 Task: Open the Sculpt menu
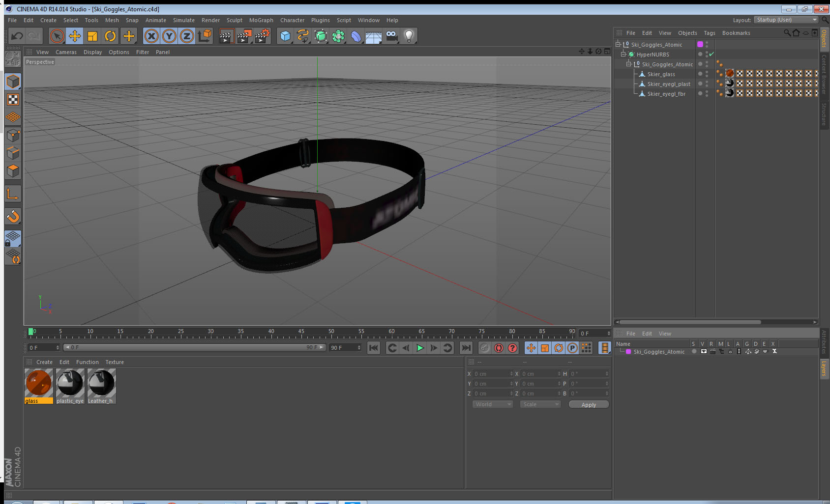[x=234, y=20]
